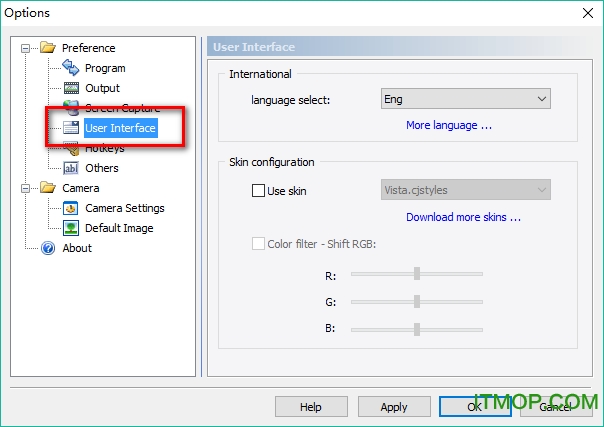Image resolution: width=604 pixels, height=427 pixels.
Task: Click the Output icon in the tree
Action: pyautogui.click(x=70, y=88)
